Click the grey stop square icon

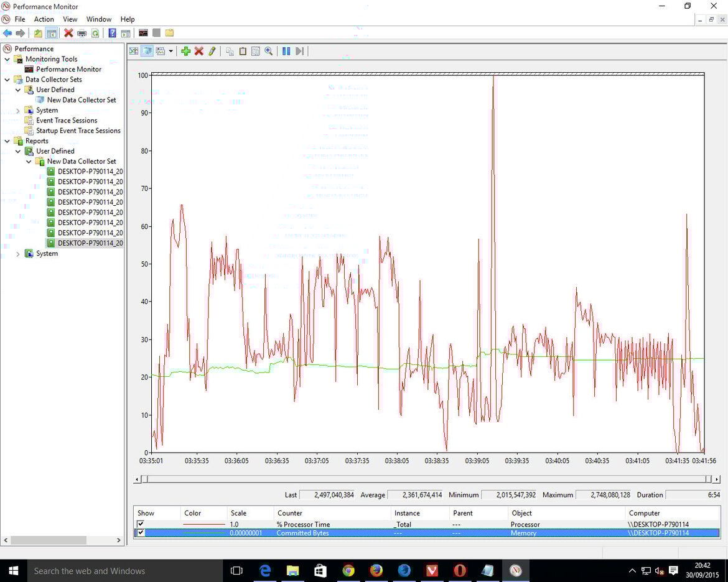click(x=156, y=33)
